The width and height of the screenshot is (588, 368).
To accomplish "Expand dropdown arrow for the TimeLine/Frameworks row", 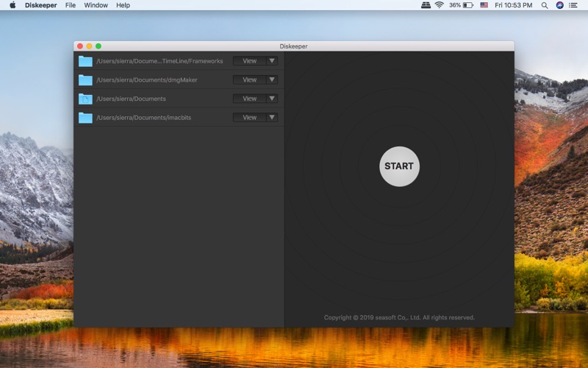I will click(x=272, y=61).
